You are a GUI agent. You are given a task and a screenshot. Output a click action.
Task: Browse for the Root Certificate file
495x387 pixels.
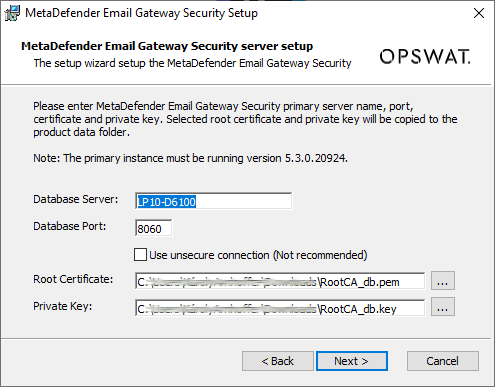[x=443, y=281]
